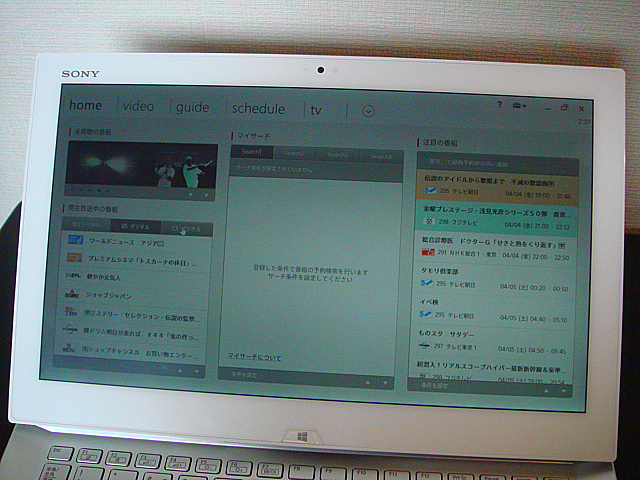640x480 pixels.
Task: Click the up arrow below 注目の番組 list
Action: point(546,391)
